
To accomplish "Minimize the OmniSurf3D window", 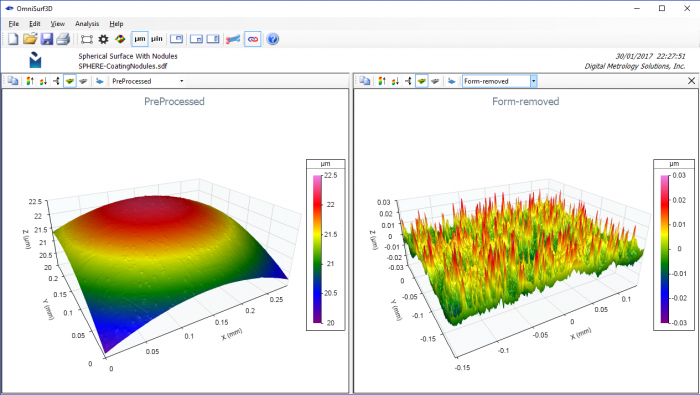I will click(x=637, y=8).
